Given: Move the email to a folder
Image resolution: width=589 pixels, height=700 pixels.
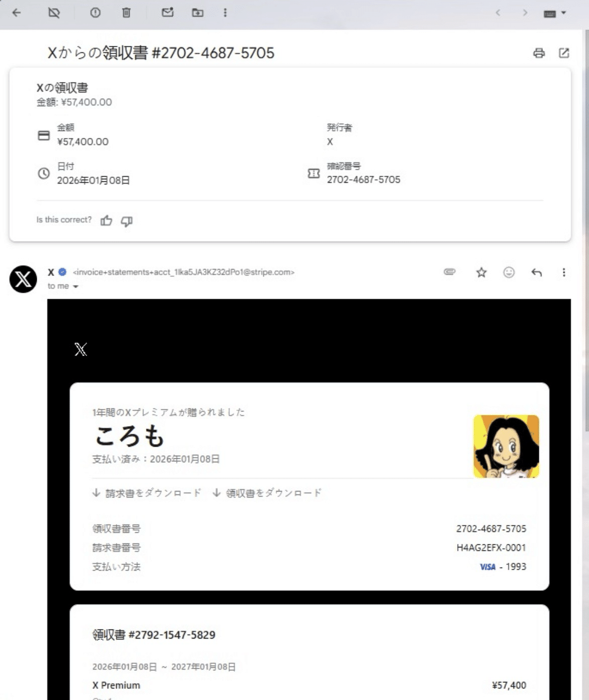Looking at the screenshot, I should click(x=196, y=13).
